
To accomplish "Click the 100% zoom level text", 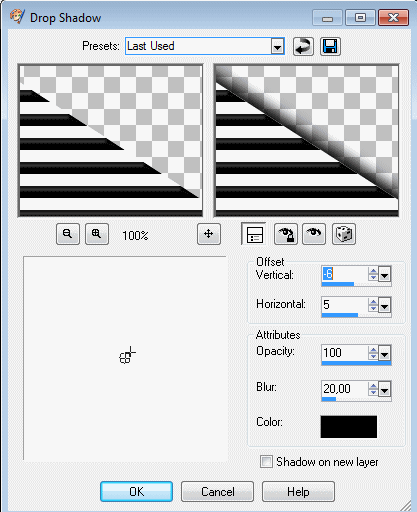I will pos(135,236).
